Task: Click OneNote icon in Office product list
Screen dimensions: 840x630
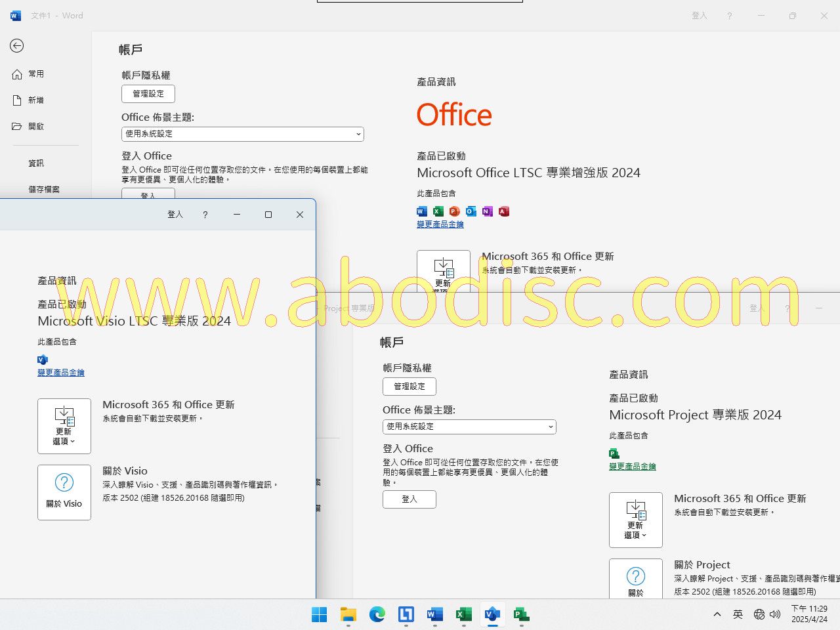Action: coord(488,211)
